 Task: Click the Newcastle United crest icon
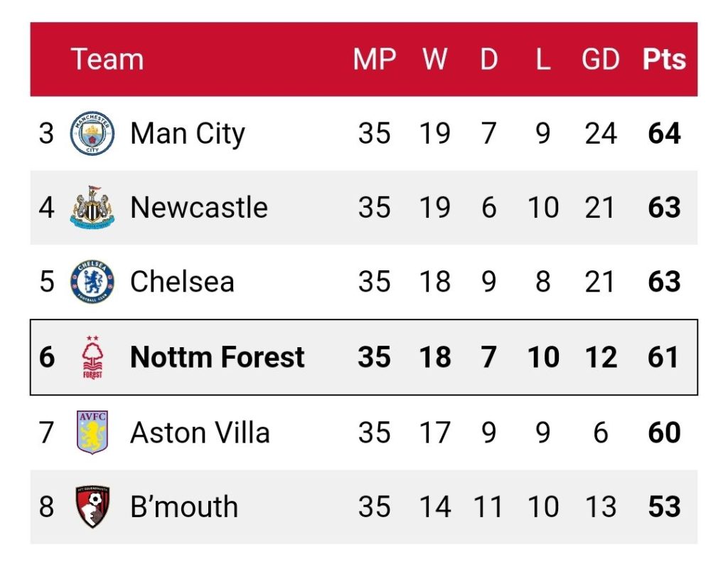[92, 207]
